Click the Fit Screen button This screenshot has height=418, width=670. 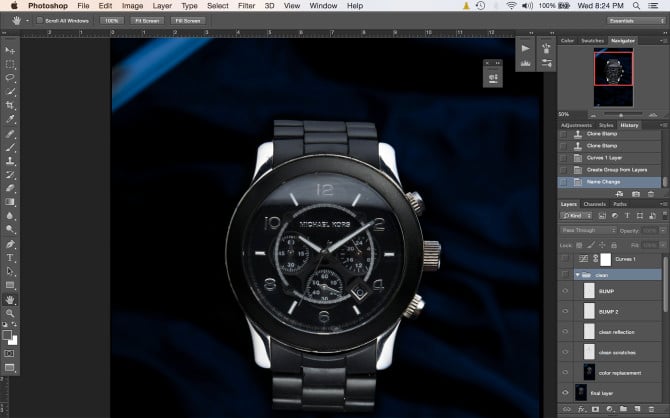pyautogui.click(x=148, y=19)
